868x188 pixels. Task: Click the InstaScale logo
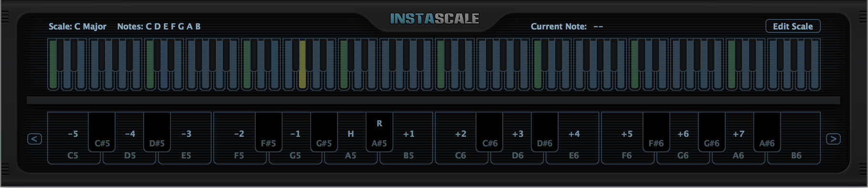click(x=434, y=19)
